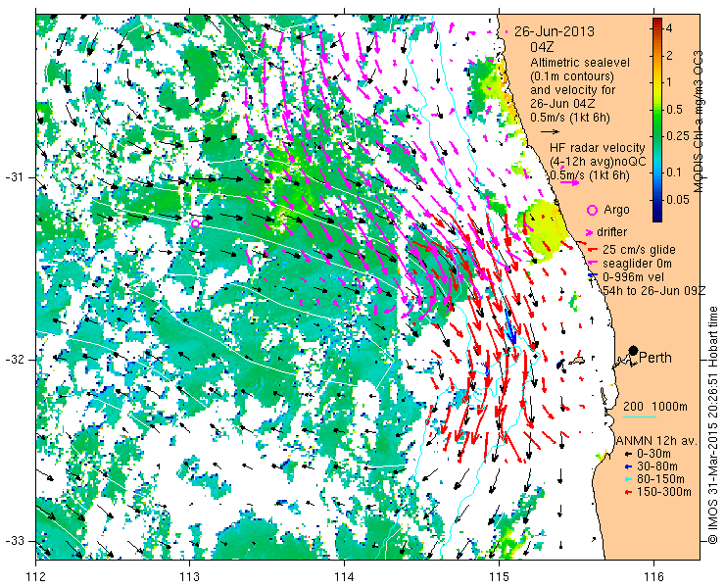Click the blue 0-996m vel marker
The width and height of the screenshot is (725, 588).
click(x=592, y=276)
